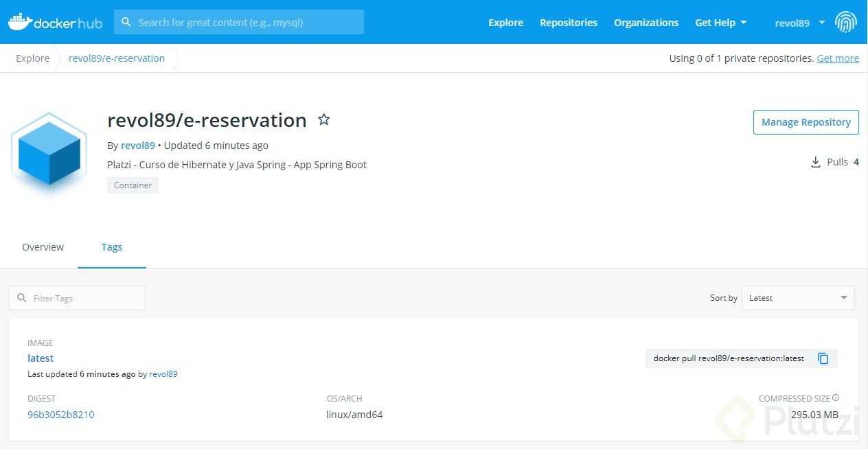Click the compressed size info icon
This screenshot has width=868, height=449.
tap(836, 398)
